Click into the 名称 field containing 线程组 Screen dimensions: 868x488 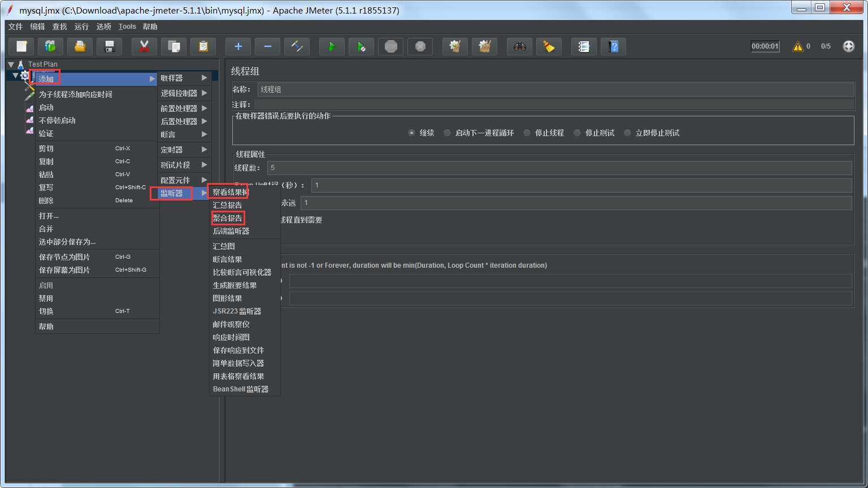pos(556,89)
